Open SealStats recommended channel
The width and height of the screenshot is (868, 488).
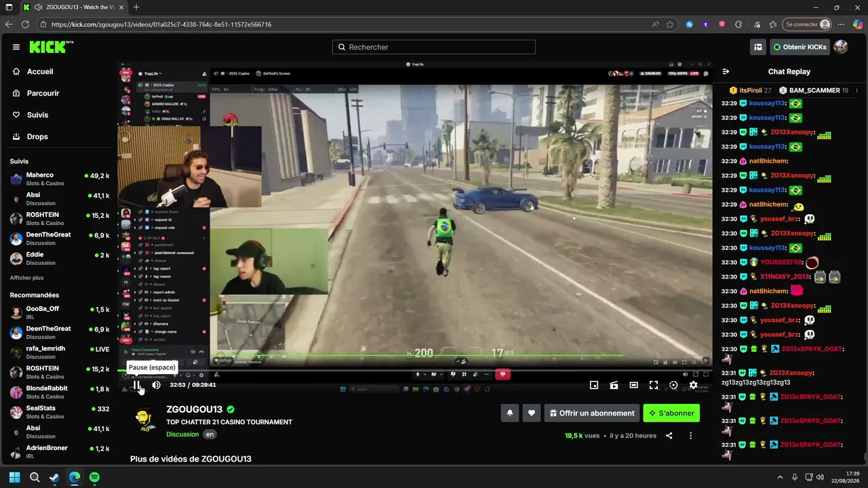(x=60, y=412)
